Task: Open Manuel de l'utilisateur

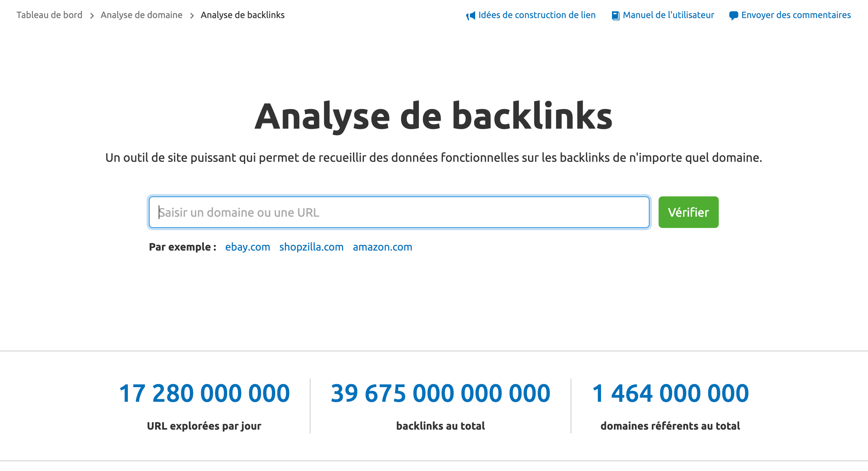Action: 668,15
